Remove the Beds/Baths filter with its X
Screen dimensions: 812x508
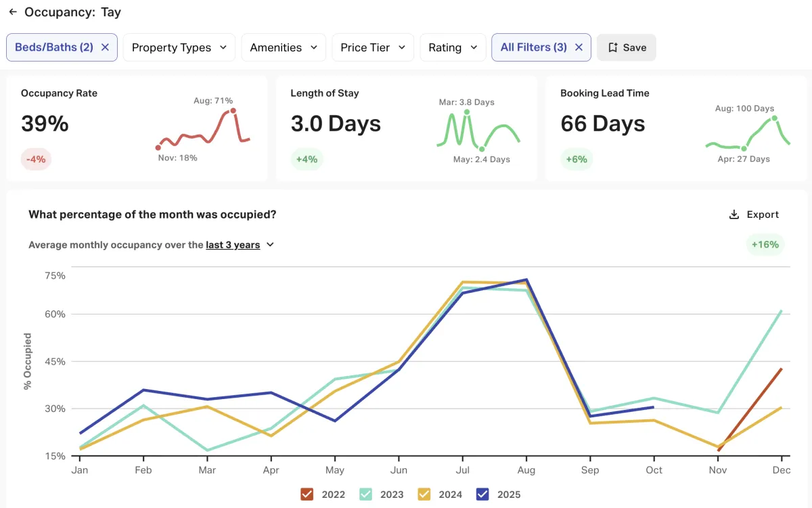(105, 47)
